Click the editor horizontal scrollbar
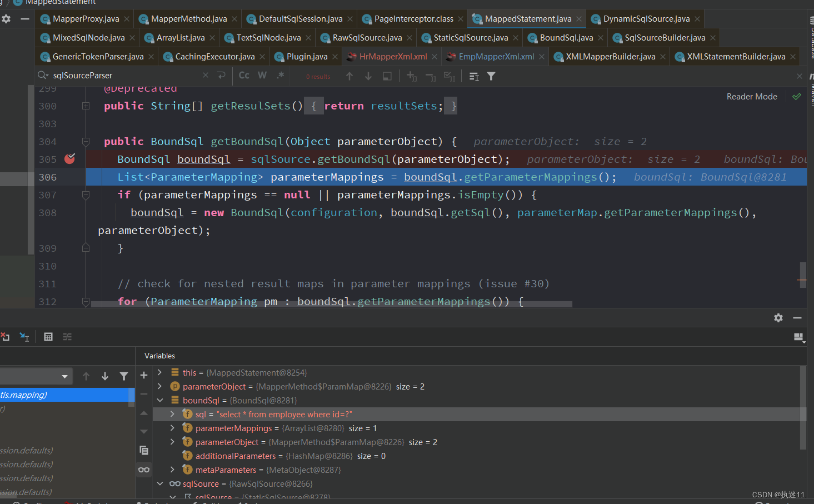 click(332, 304)
